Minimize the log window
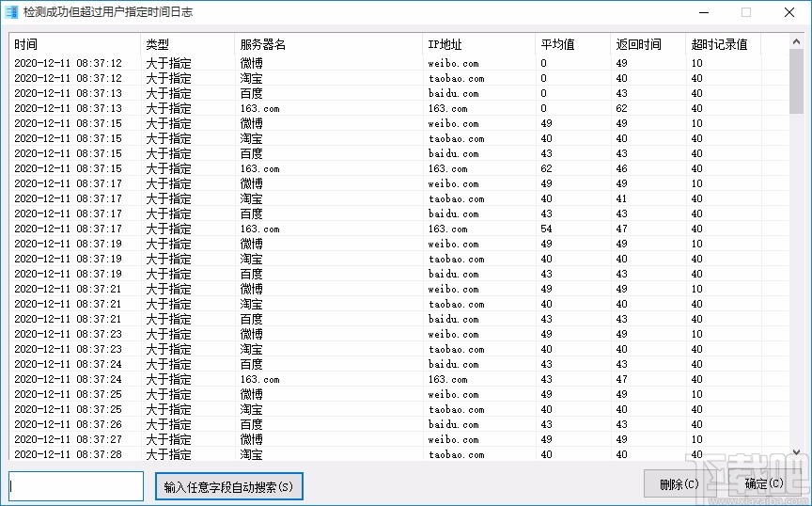 703,12
